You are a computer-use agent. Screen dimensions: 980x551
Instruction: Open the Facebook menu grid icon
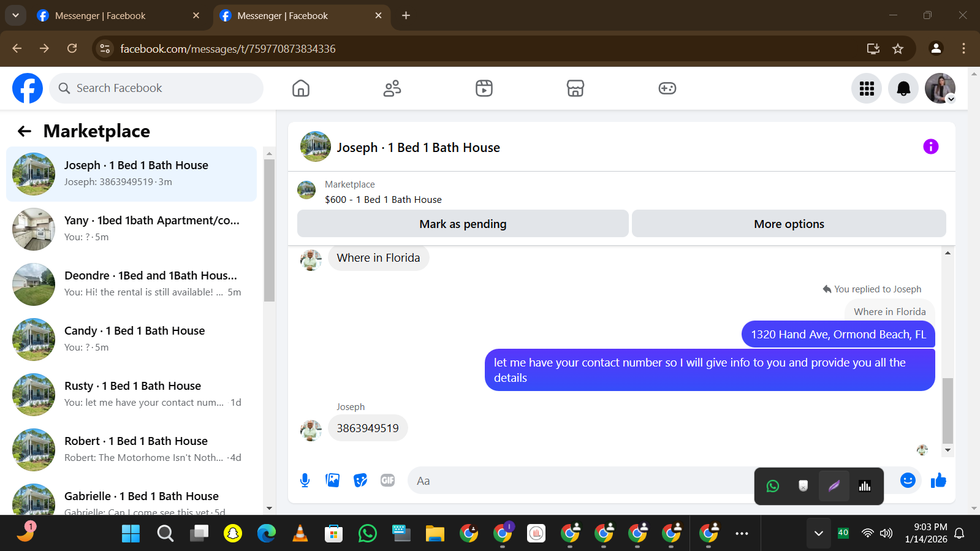[x=867, y=88]
